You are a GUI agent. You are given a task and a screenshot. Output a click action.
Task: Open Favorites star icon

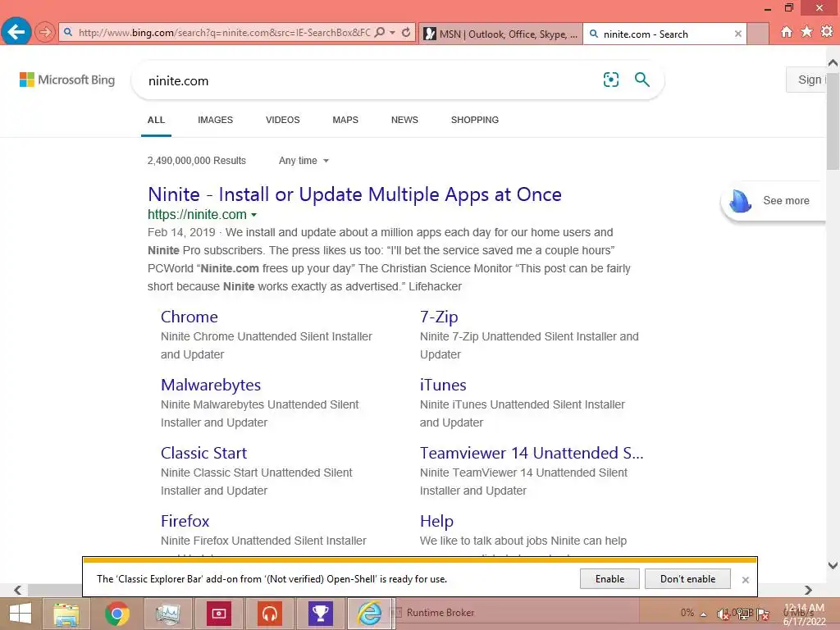coord(806,32)
